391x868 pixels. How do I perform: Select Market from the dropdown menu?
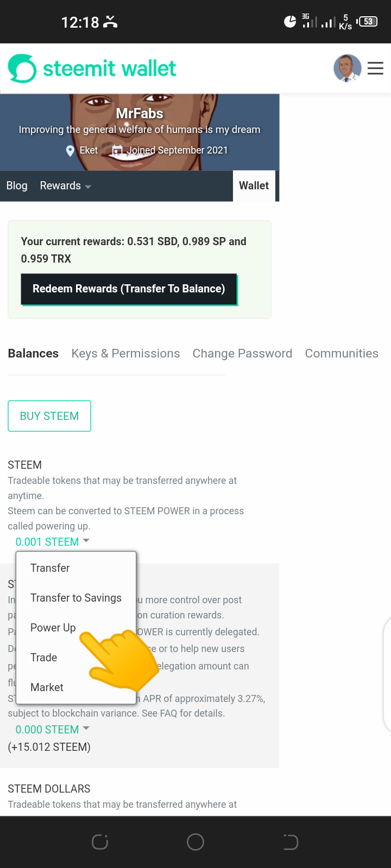(47, 687)
